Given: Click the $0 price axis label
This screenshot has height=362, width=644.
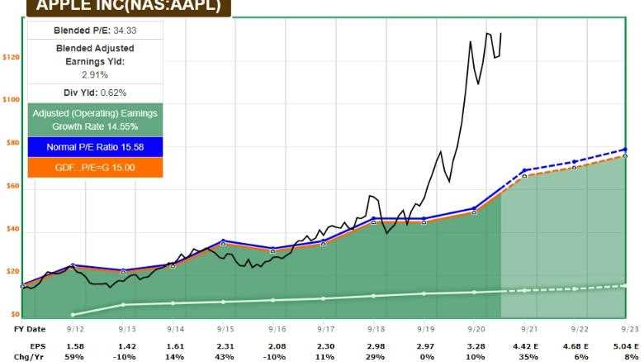Looking at the screenshot, I should point(15,314).
